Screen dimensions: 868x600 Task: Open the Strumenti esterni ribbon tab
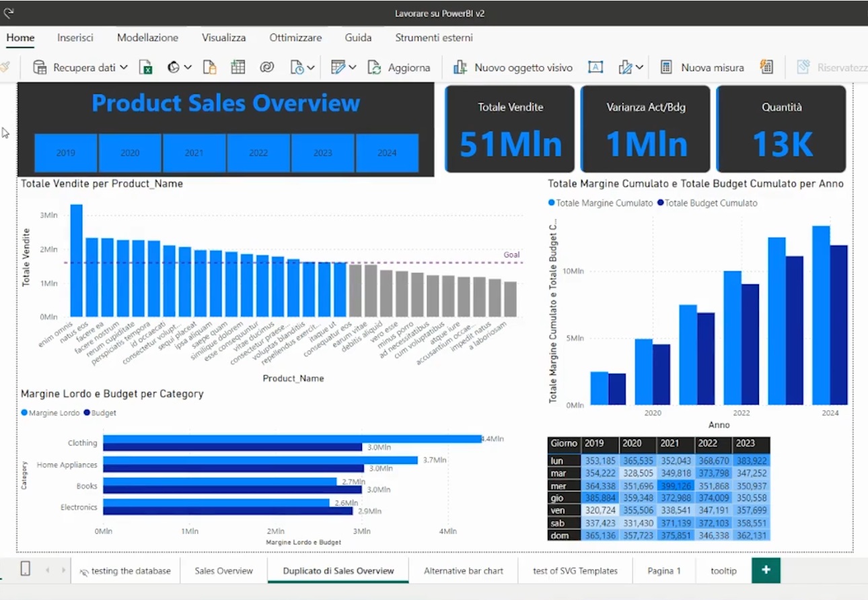(x=433, y=38)
